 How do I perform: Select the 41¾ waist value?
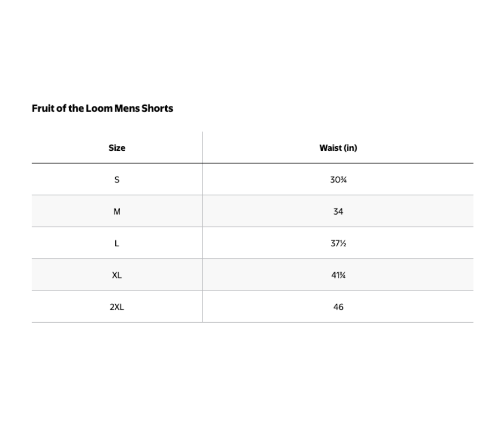pyautogui.click(x=338, y=275)
